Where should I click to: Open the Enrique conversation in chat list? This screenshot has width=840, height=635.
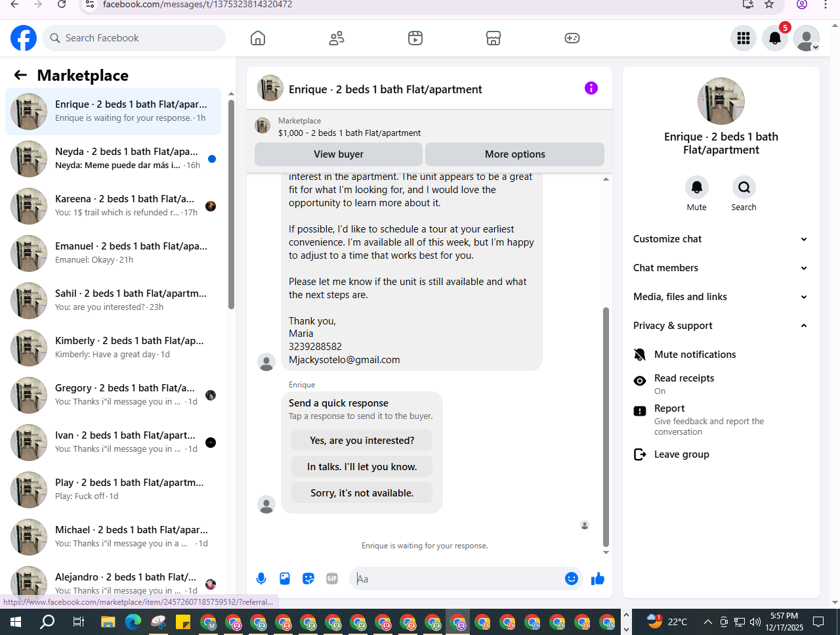coord(113,111)
